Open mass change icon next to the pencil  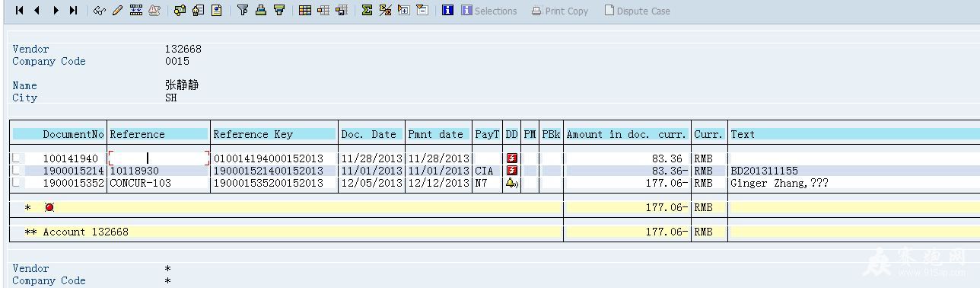[136, 10]
